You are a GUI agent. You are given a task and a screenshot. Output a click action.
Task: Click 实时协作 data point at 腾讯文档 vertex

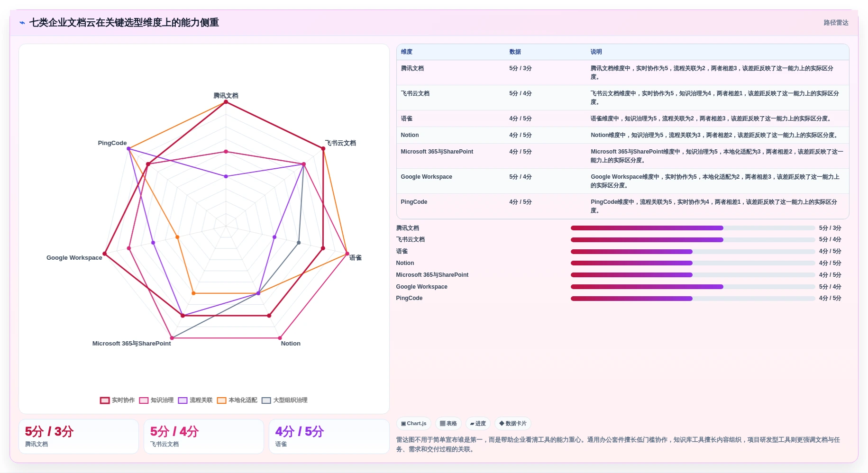(226, 102)
